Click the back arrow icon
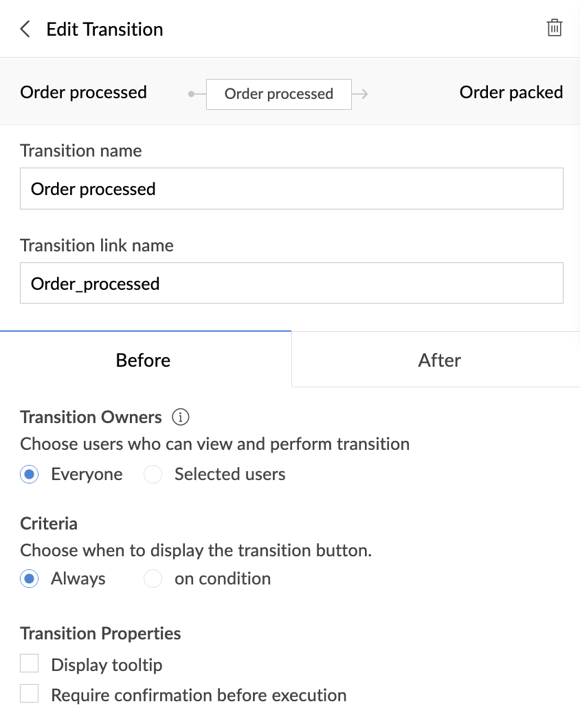This screenshot has height=728, width=580. click(25, 29)
